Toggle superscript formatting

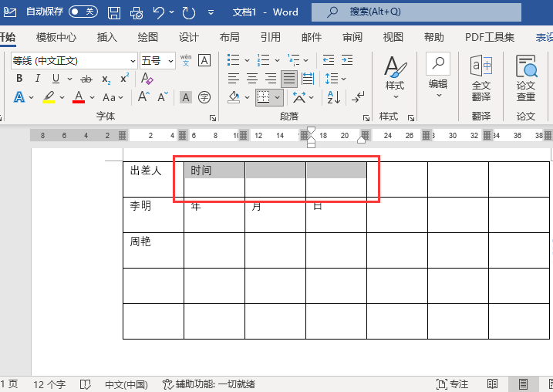pos(124,79)
